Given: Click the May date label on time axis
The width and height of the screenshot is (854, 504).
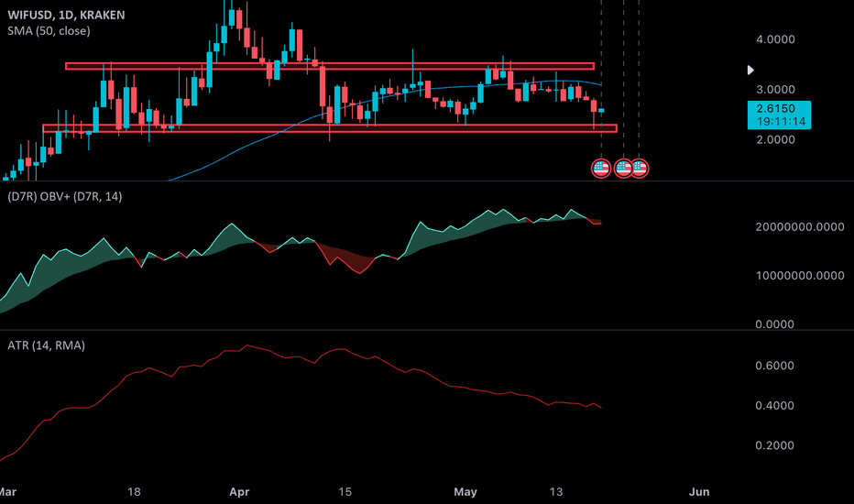Looking at the screenshot, I should coord(465,492).
